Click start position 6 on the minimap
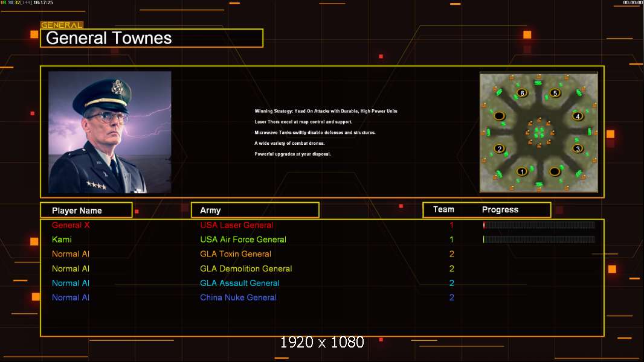Screen dimensions: 644x362 (522, 93)
